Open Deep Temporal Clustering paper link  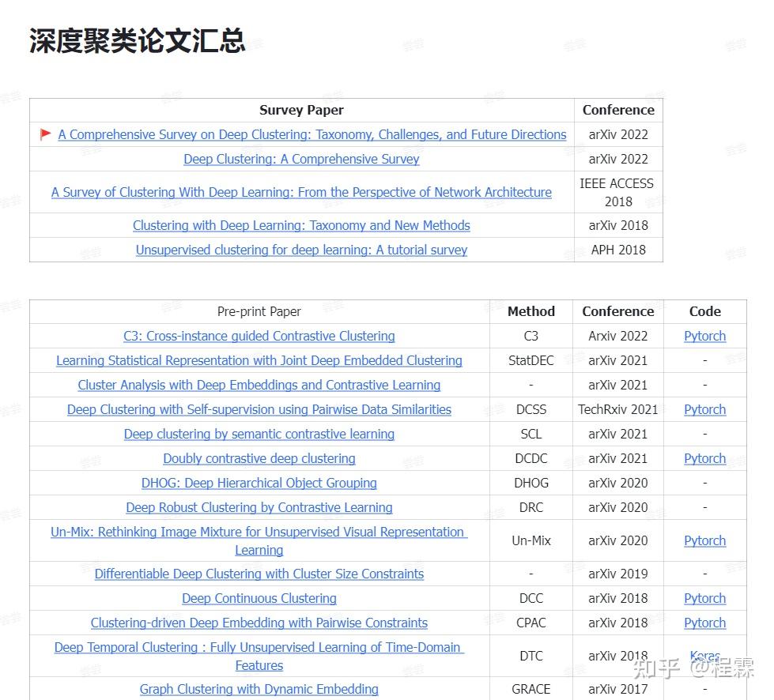click(x=259, y=657)
